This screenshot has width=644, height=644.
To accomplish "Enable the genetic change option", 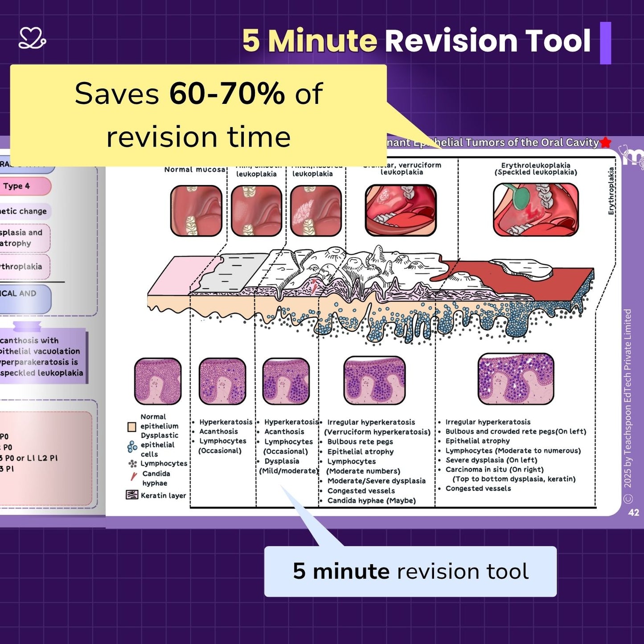I will click(x=24, y=211).
